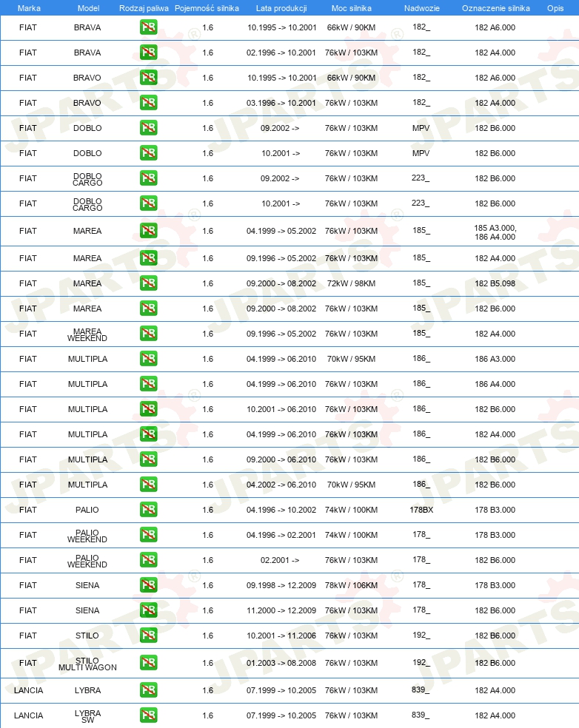This screenshot has height=728, width=579.
Task: Click the Lata produkcji column header
Action: pos(281,8)
